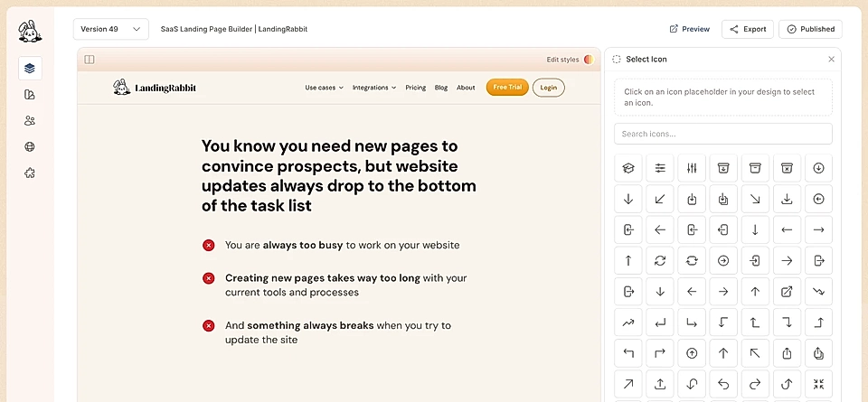The image size is (868, 402).
Task: Choose the circled up arrow icon
Action: 692,353
